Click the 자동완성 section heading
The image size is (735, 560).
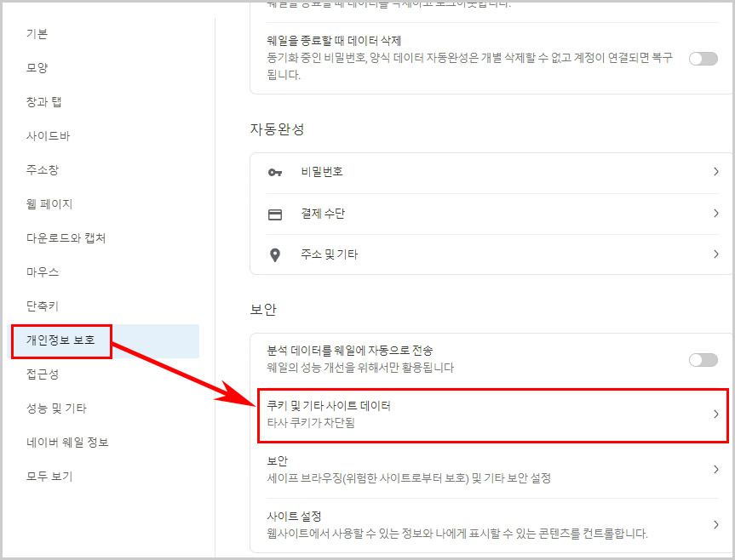(278, 129)
